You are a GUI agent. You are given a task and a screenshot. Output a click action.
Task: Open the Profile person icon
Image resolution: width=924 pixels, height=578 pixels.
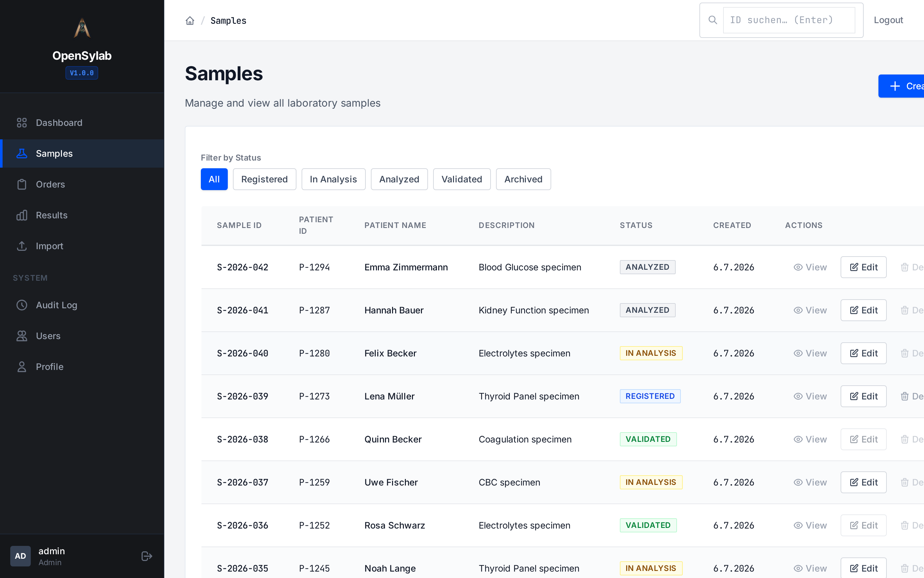click(x=22, y=367)
